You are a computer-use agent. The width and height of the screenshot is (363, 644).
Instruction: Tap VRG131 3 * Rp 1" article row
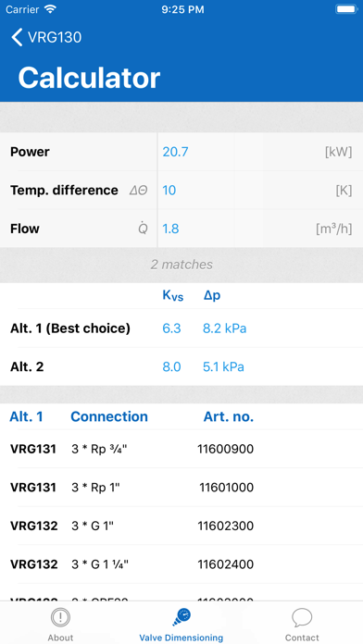pyautogui.click(x=181, y=487)
